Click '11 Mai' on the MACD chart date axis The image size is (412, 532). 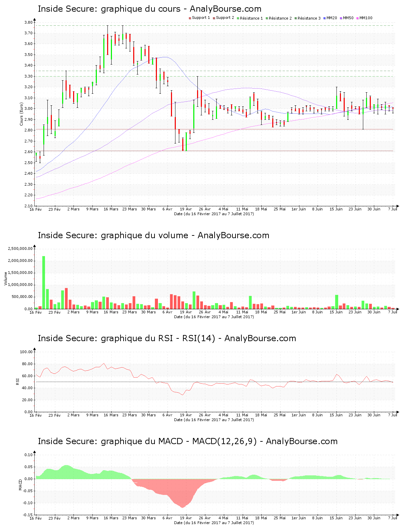tap(242, 518)
